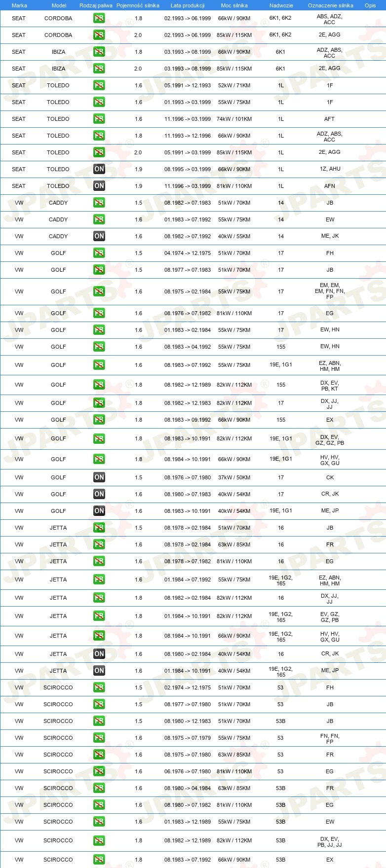
Task: Click petrol icon in SEAT IBIZA 1.8 row
Action: 99,52
